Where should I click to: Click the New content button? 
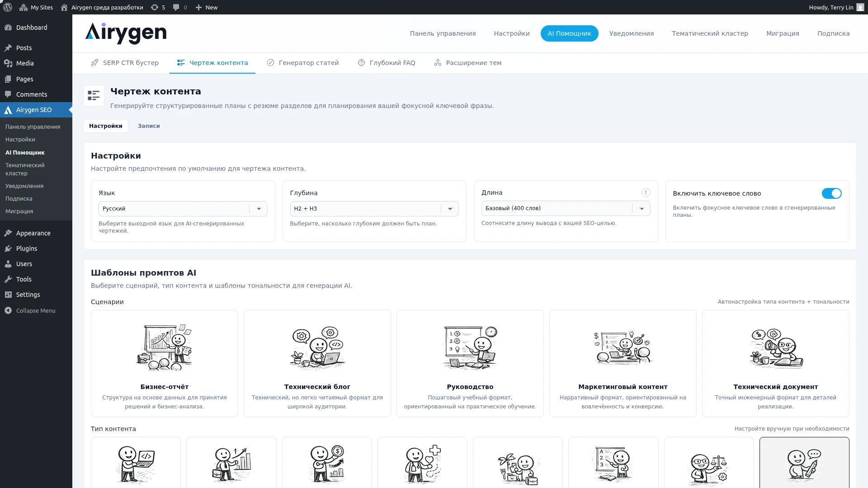tap(207, 7)
